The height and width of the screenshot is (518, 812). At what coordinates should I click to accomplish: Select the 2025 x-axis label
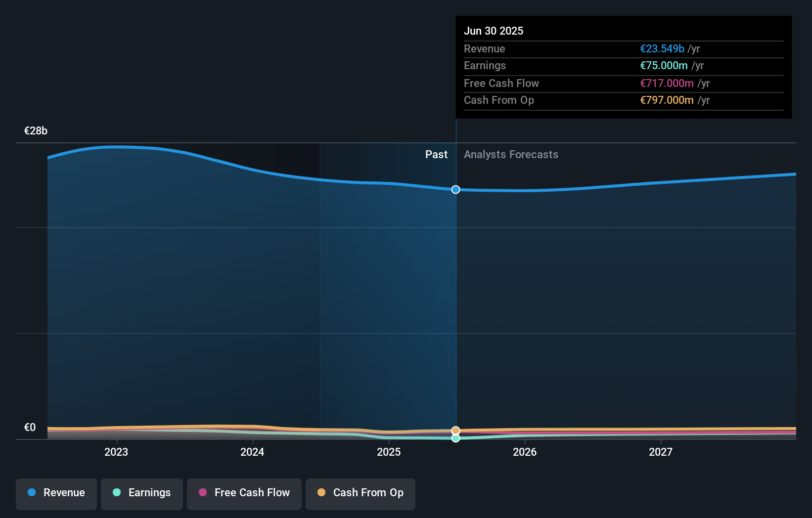[389, 452]
